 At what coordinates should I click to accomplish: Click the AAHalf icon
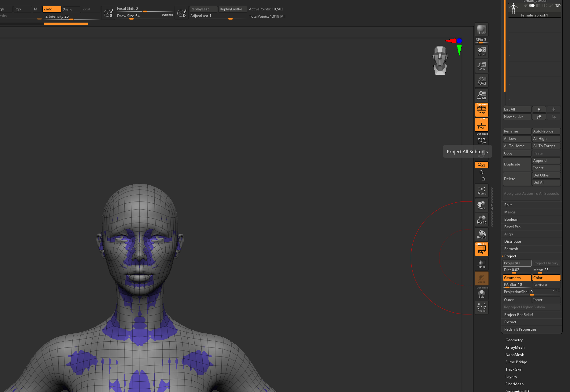pos(481,95)
